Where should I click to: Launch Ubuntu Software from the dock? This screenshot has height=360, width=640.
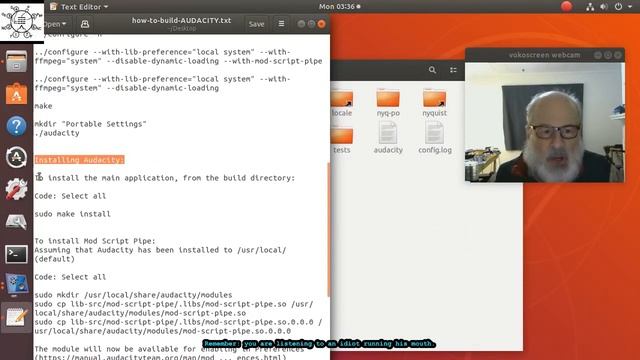16,94
